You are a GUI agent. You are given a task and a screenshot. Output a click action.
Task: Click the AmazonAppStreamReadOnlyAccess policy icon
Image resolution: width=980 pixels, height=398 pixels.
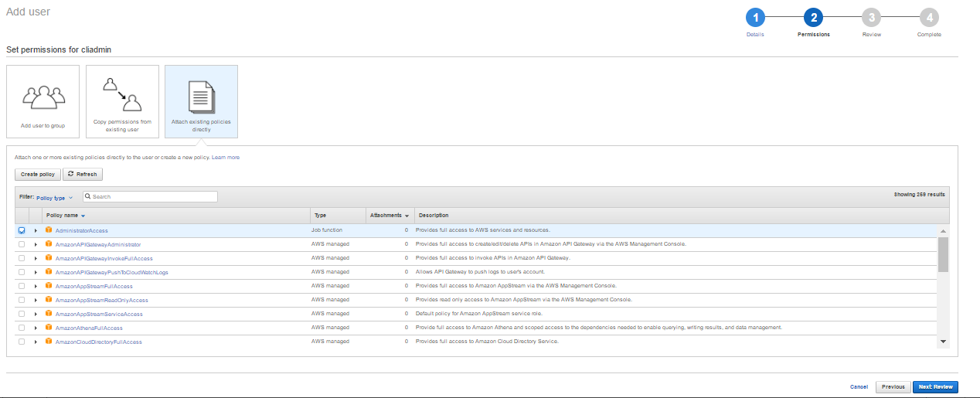pos(49,300)
